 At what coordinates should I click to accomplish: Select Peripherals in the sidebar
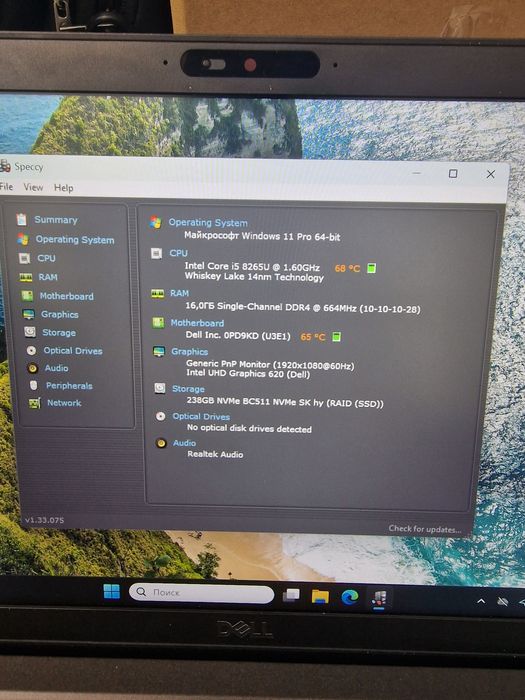click(x=69, y=386)
